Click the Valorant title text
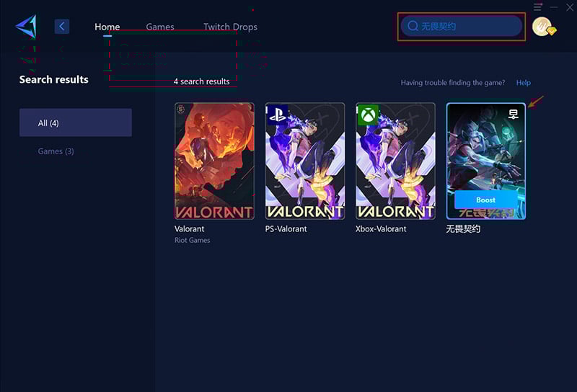 189,228
